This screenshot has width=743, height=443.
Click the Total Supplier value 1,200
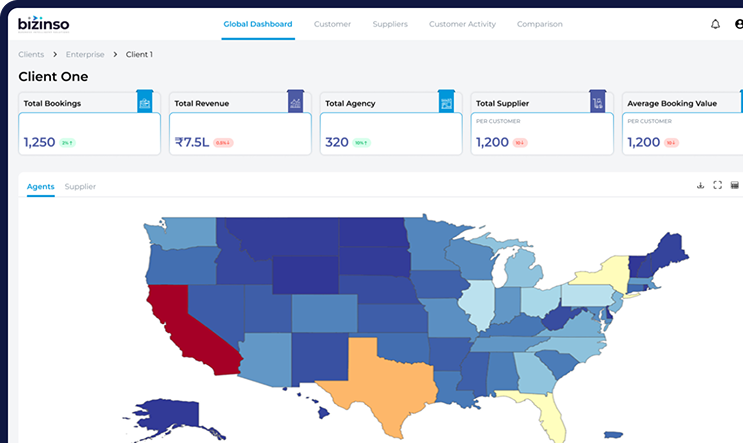tap(492, 142)
